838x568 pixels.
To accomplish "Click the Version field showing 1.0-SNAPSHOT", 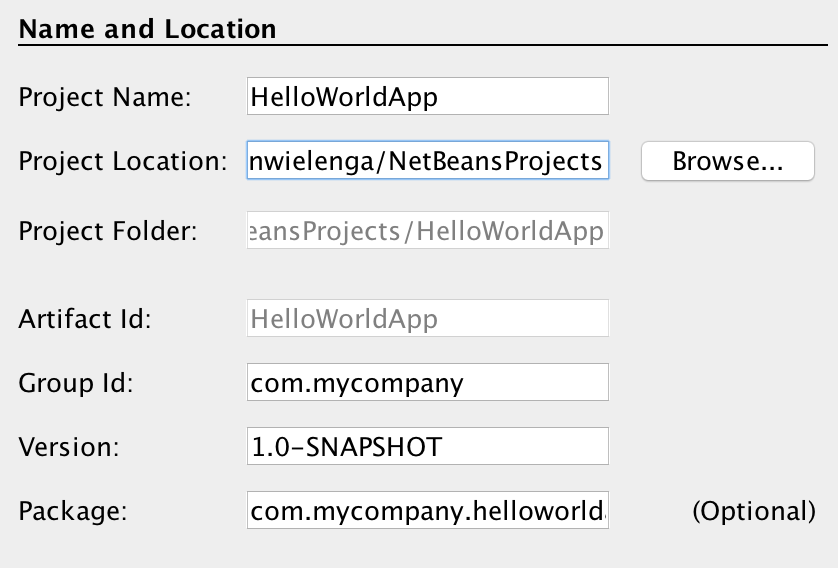I will (x=427, y=446).
